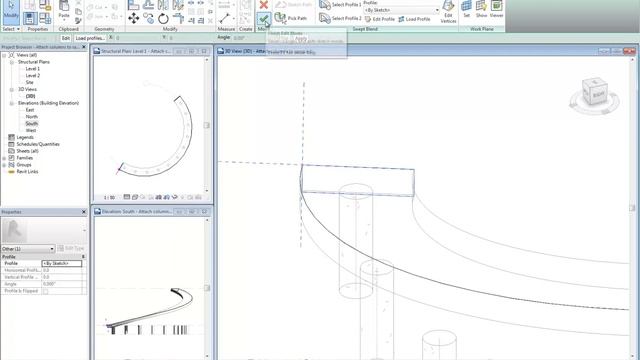Open the Profile By Sketch dropdown in the ribbon
Viewport: 640px width, 360px height.
point(402,10)
